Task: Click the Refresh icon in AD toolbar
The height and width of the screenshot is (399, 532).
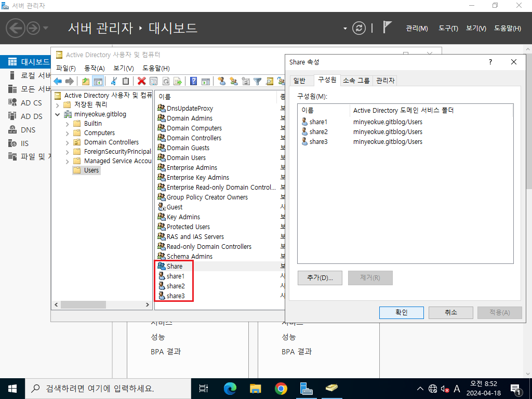Action: tap(166, 81)
